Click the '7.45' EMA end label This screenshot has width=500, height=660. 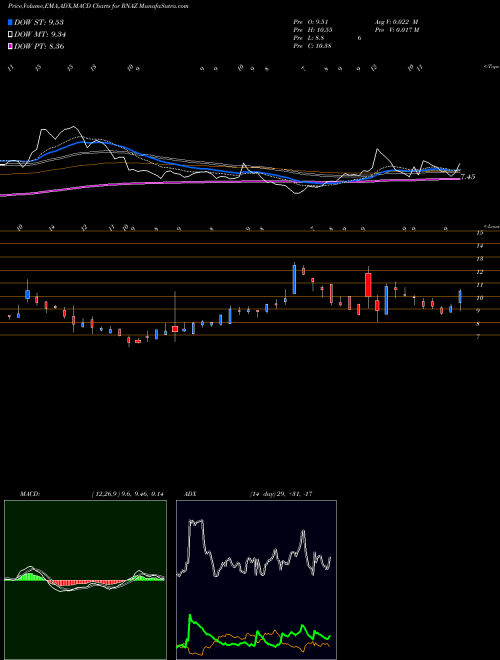tap(468, 177)
